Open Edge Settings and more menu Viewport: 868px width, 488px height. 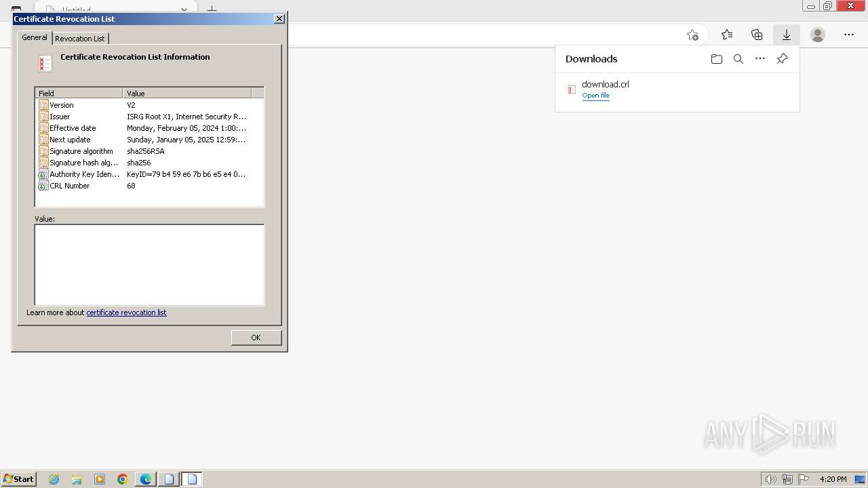pos(849,35)
